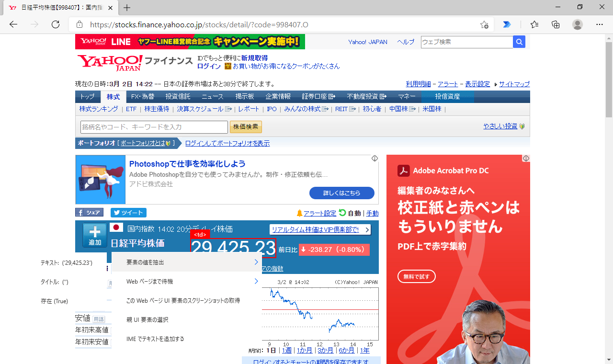613x364 pixels.
Task: Click the 詳しくはこちら ad button
Action: 341,193
